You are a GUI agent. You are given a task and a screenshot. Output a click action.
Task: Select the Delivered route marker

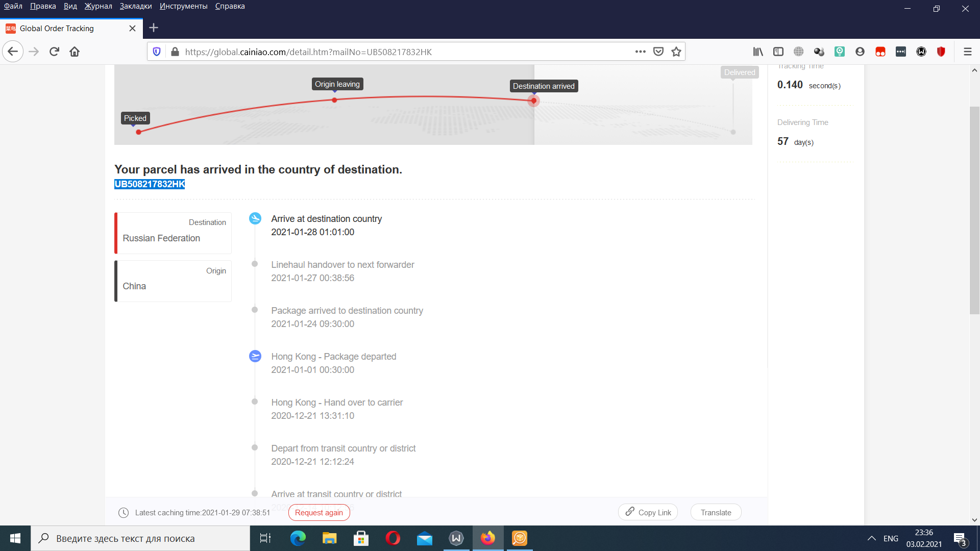coord(740,72)
